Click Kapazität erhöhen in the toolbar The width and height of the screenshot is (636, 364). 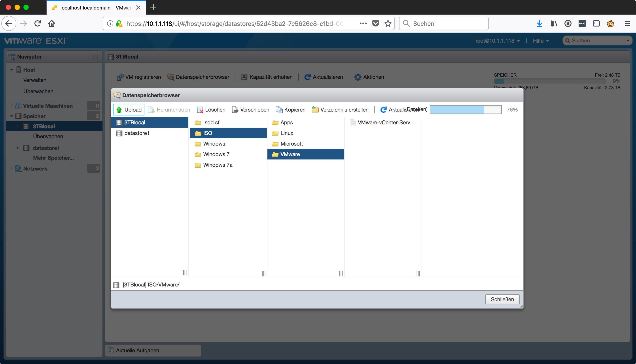[x=266, y=77]
